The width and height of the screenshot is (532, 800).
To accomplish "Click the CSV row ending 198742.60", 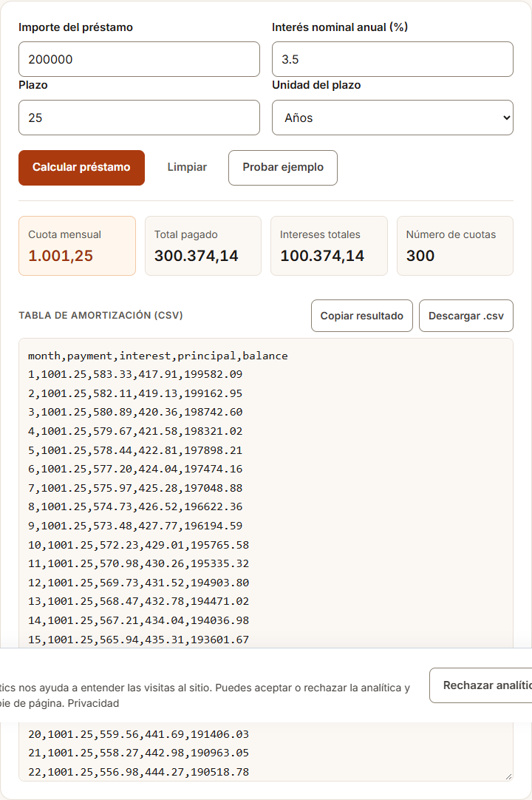I will pyautogui.click(x=135, y=413).
